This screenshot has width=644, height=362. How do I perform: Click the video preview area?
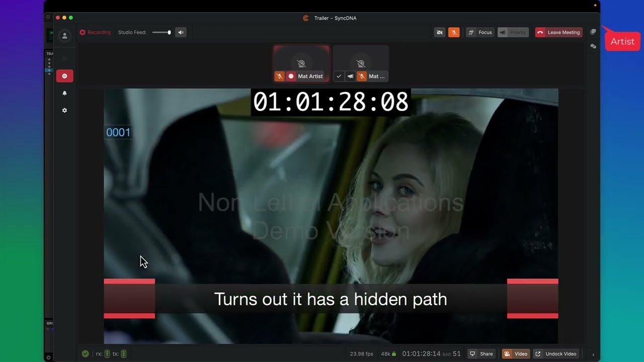[x=331, y=216]
